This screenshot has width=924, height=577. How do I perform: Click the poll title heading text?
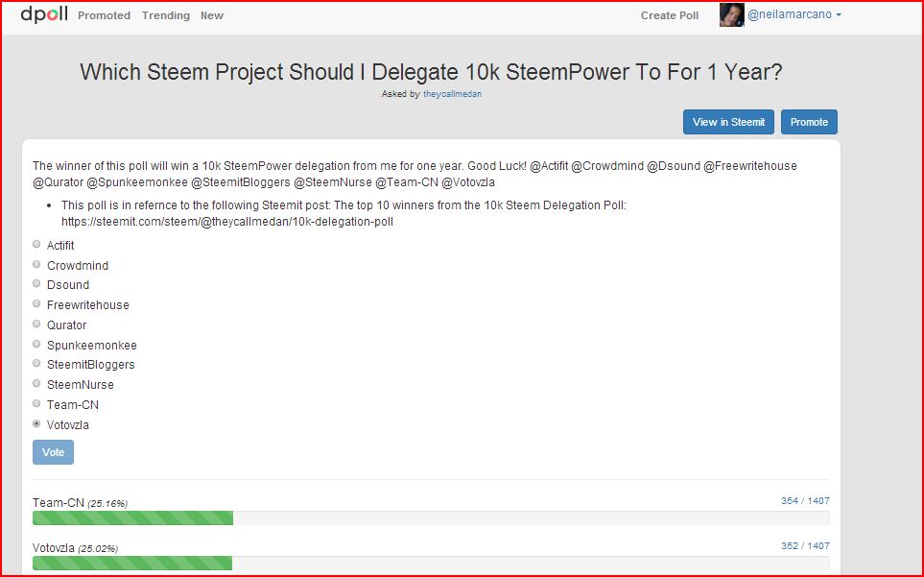coord(431,72)
